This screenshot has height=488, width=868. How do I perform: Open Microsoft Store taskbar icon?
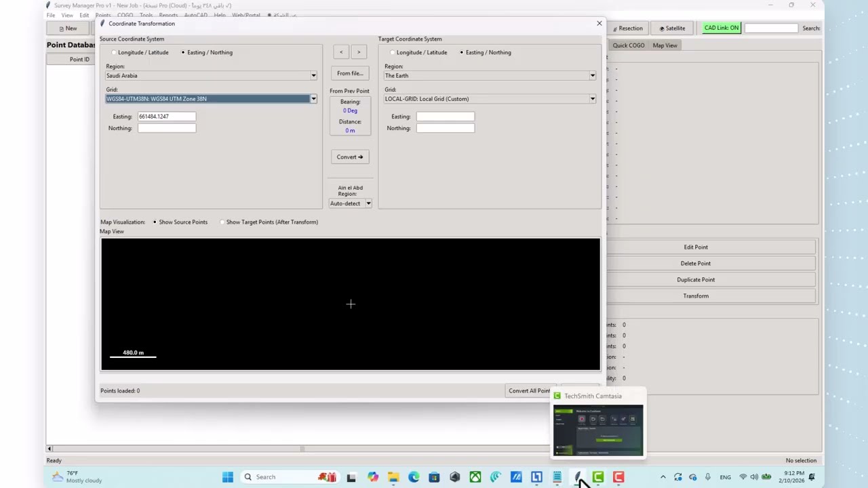[434, 477]
